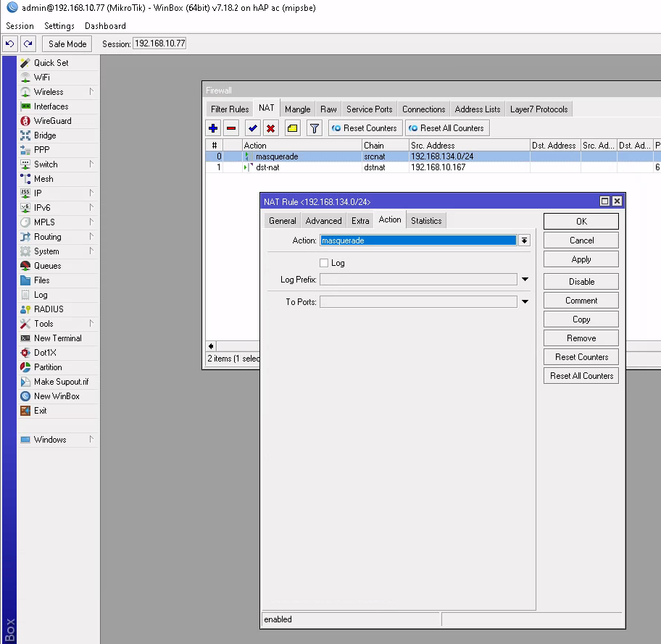Switch to Advanced tab in NAT Rule
661x644 pixels.
pyautogui.click(x=323, y=221)
